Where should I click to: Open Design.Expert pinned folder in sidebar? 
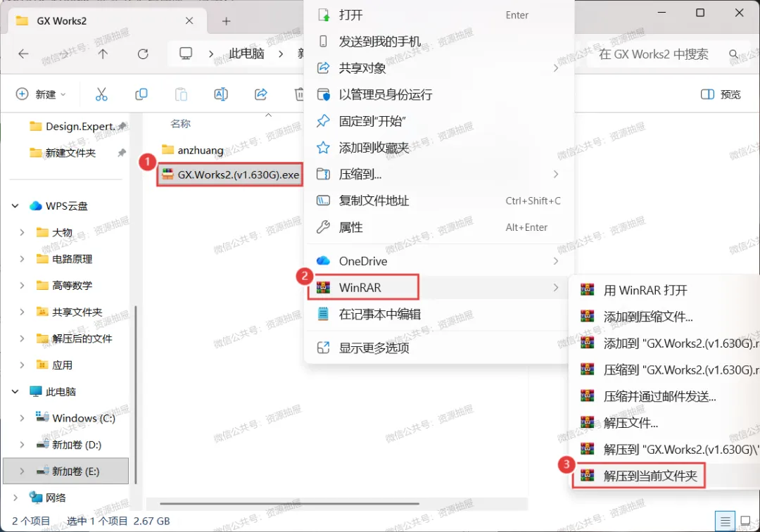pos(77,127)
